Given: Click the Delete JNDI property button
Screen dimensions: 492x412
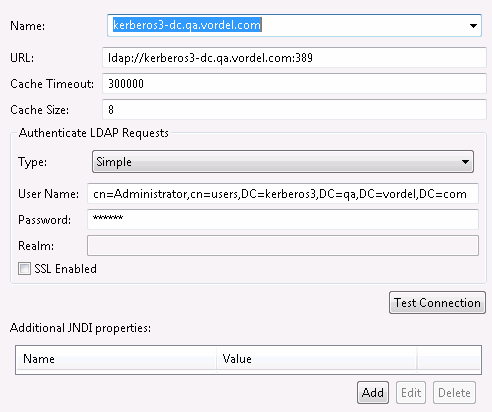Looking at the screenshot, I should pyautogui.click(x=454, y=393).
